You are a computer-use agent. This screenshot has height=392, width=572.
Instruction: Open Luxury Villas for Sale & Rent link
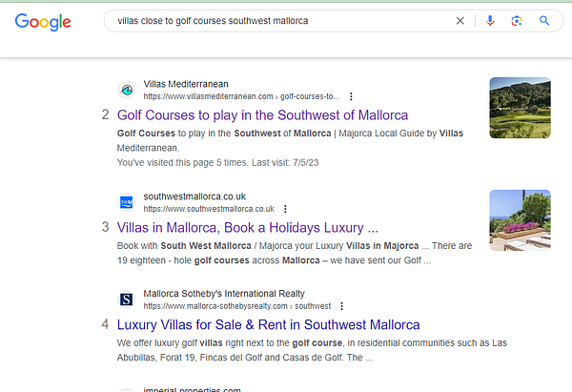pyautogui.click(x=268, y=325)
